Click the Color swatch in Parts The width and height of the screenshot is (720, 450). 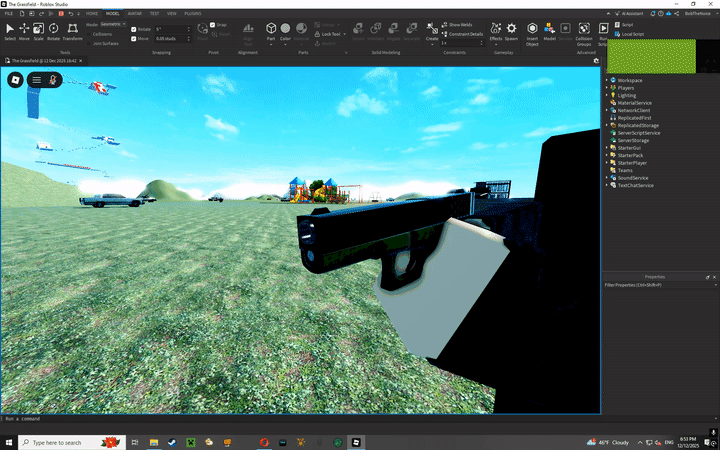pyautogui.click(x=285, y=31)
